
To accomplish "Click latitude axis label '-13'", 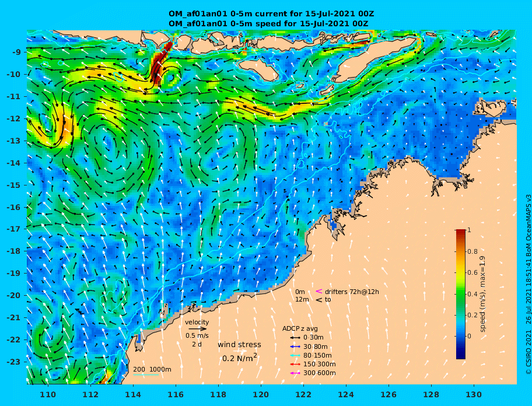I will pyautogui.click(x=15, y=141).
